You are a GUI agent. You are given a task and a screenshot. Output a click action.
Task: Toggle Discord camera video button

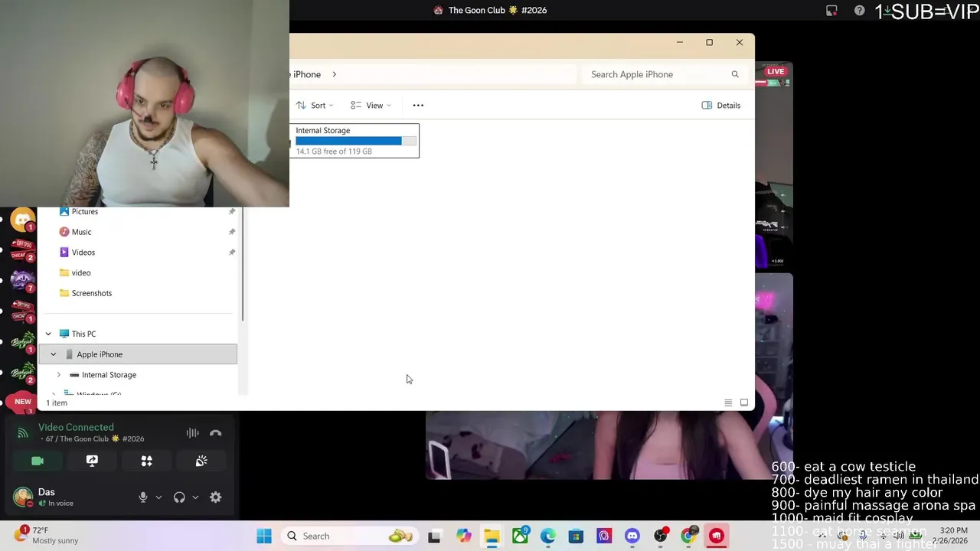38,461
